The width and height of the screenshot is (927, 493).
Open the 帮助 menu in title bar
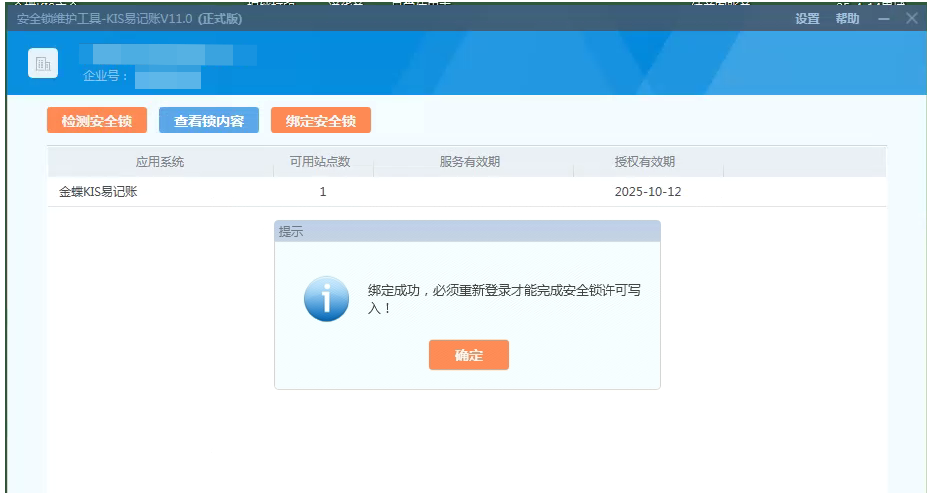(847, 19)
